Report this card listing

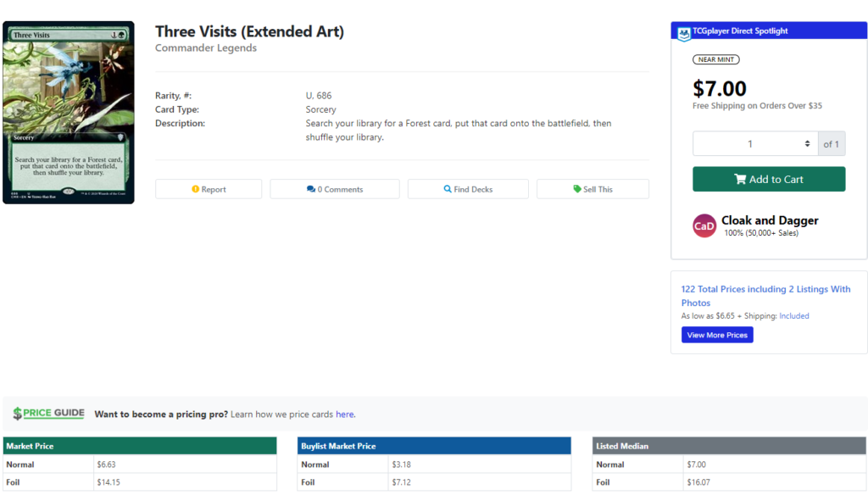pos(209,189)
